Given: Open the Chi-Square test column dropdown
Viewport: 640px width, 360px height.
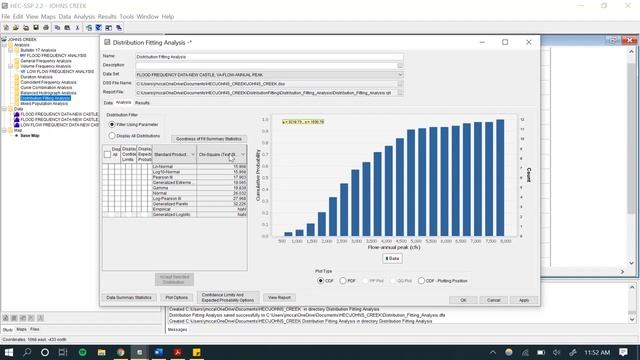Looking at the screenshot, I should [243, 154].
